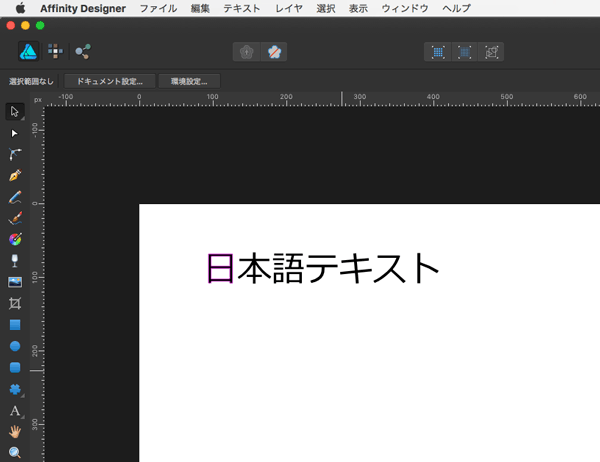Open the テキスト menu
Viewport: 600px width, 462px height.
pos(242,8)
